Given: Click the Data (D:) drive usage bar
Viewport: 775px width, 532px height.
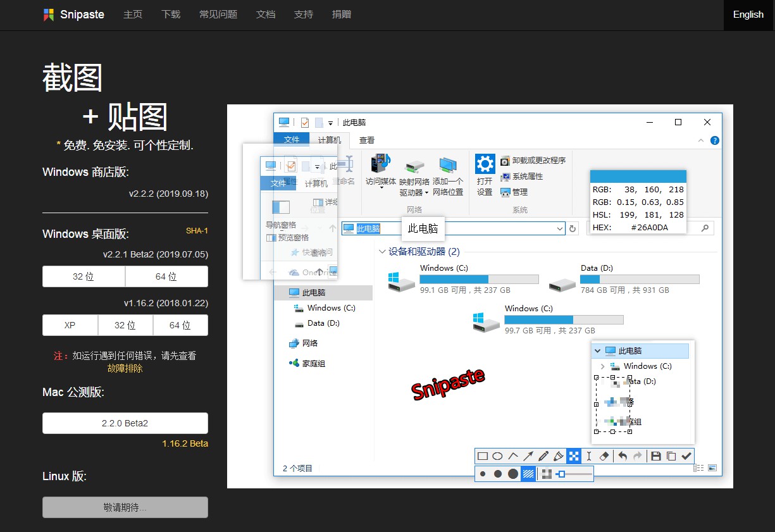Looking at the screenshot, I should coord(640,279).
